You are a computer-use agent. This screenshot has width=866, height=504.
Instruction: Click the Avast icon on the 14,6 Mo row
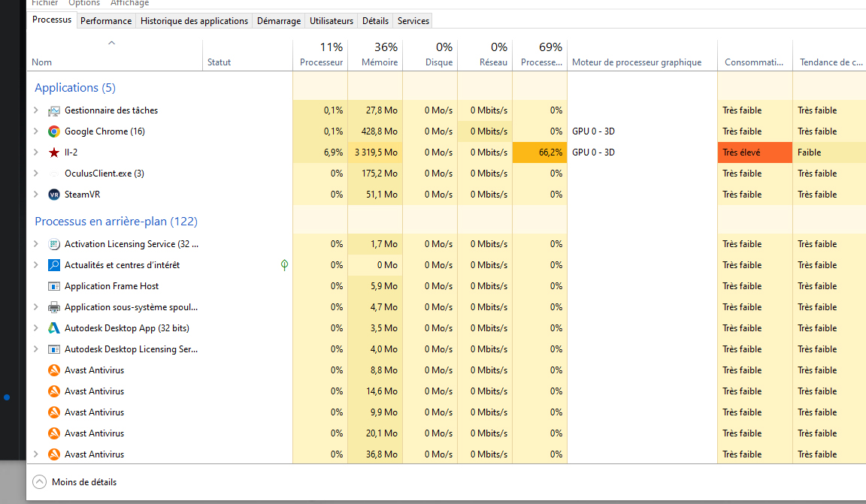pyautogui.click(x=53, y=391)
